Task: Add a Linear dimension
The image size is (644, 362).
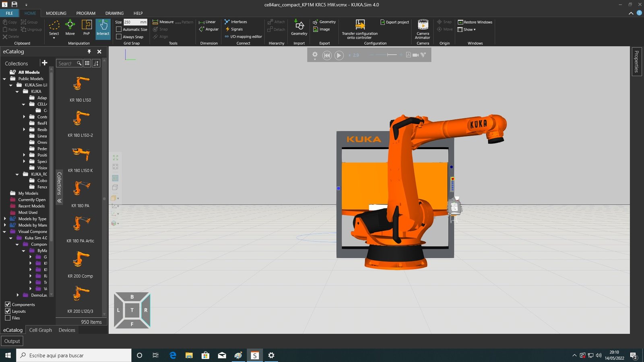Action: click(x=207, y=22)
